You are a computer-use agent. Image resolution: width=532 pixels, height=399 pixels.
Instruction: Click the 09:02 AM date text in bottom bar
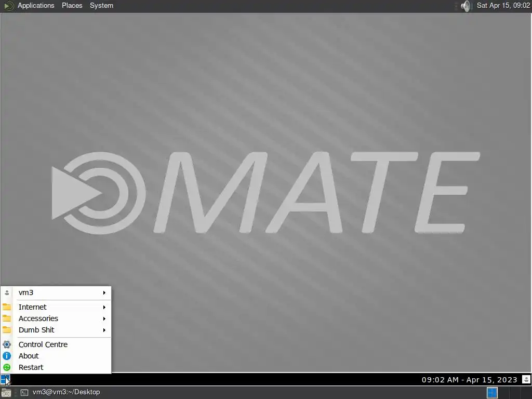(x=469, y=380)
